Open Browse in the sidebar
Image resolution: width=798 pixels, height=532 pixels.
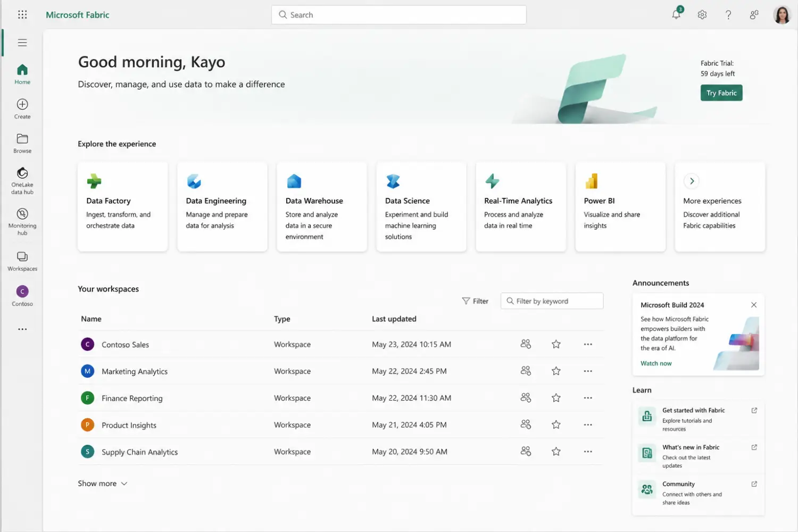[x=22, y=143]
